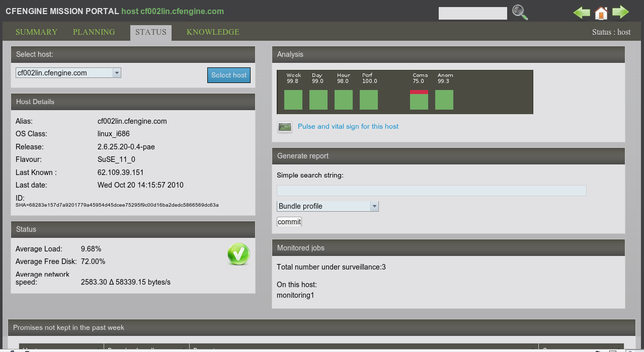
Task: Select the STATUS tab
Action: point(151,32)
